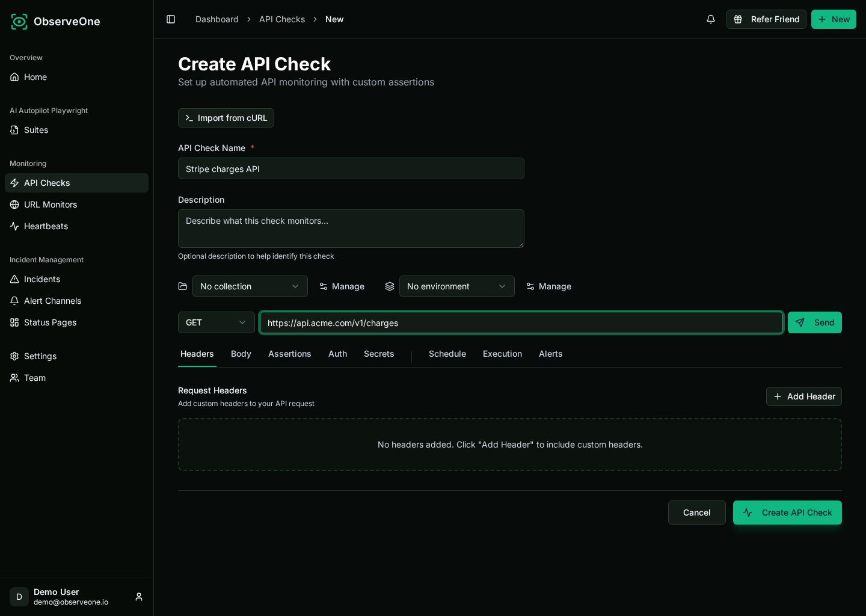Click the Alert Channels bell icon
The image size is (866, 616).
tap(14, 301)
